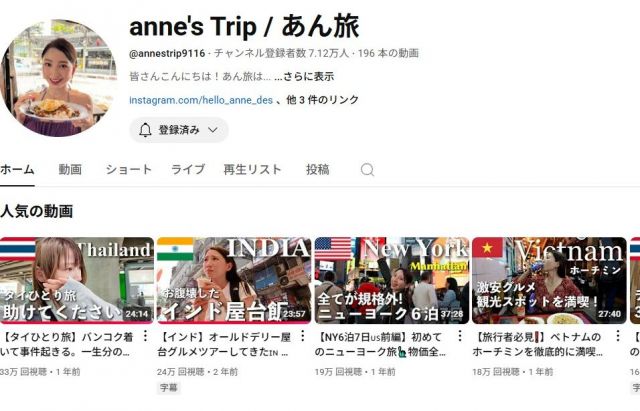The height and width of the screenshot is (411, 640).
Task: Open the タイひとり旅 バンコク video title
Action: point(68,344)
